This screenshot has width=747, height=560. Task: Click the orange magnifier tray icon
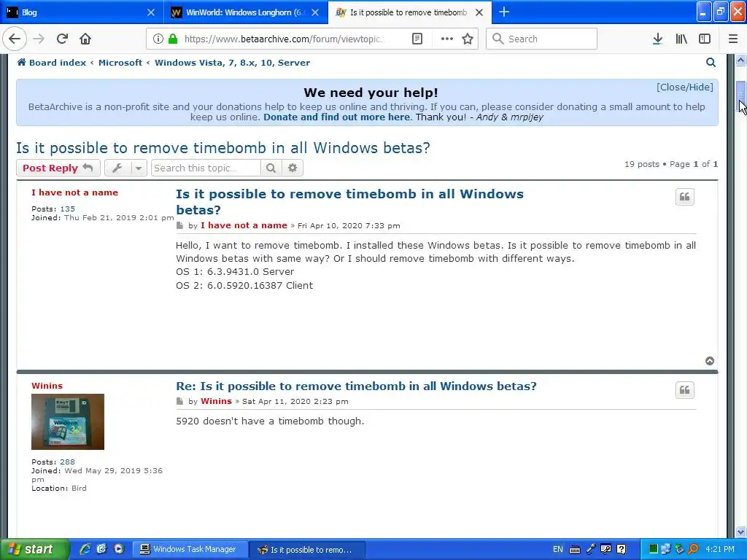[694, 549]
